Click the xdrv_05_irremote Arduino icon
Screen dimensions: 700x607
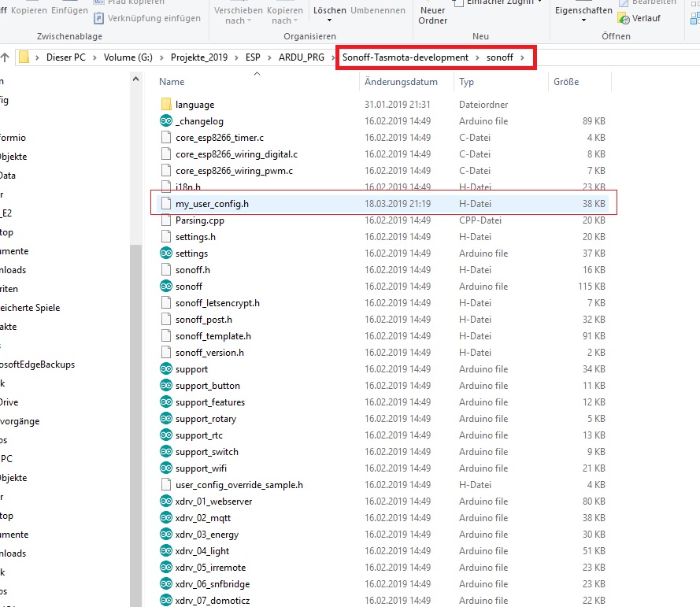(x=166, y=567)
